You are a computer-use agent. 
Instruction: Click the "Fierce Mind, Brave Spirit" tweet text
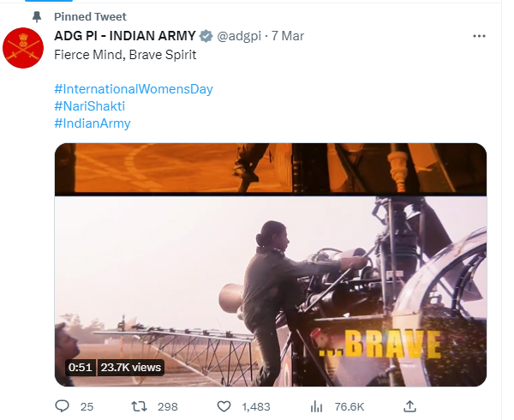[125, 55]
